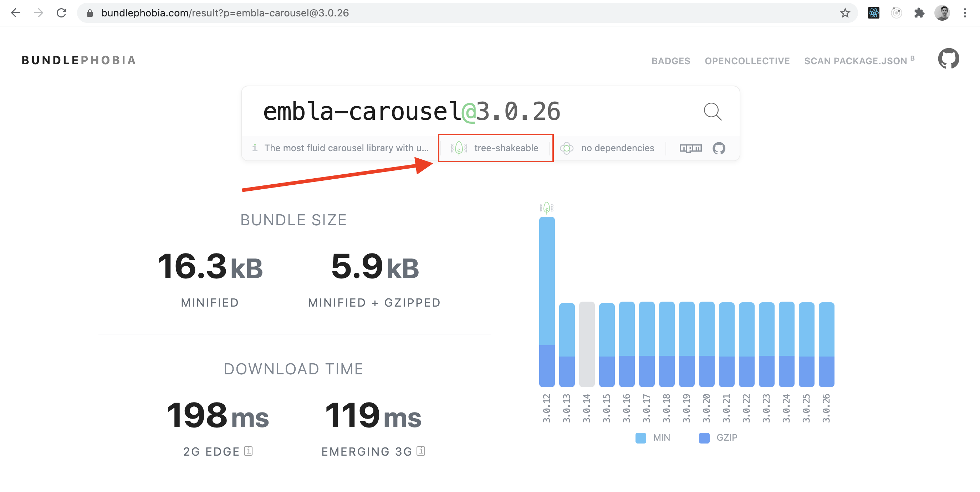Click the 198 ms download time
The height and width of the screenshot is (492, 980).
click(x=218, y=415)
